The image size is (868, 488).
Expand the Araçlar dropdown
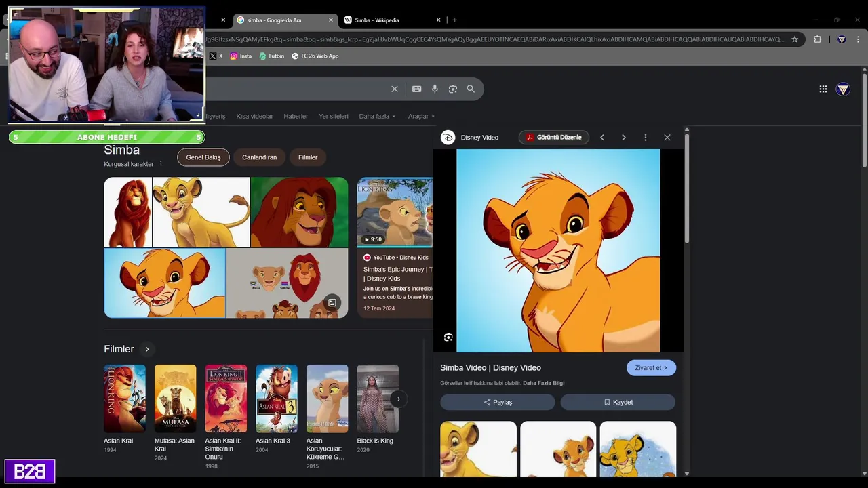tap(421, 117)
